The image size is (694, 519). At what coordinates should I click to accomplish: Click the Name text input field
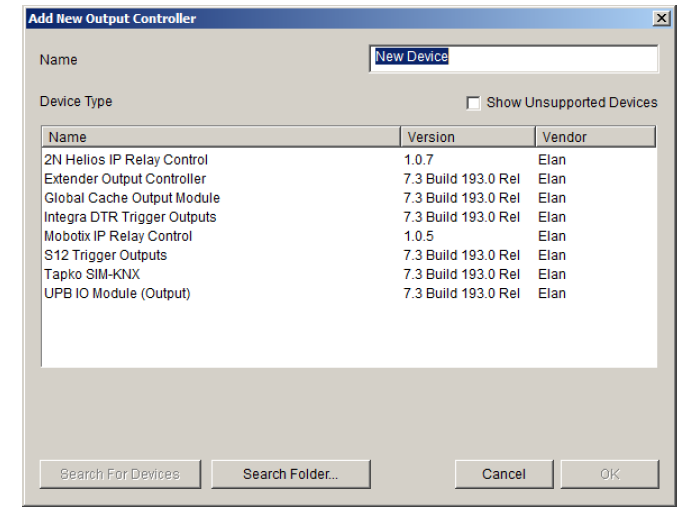513,58
